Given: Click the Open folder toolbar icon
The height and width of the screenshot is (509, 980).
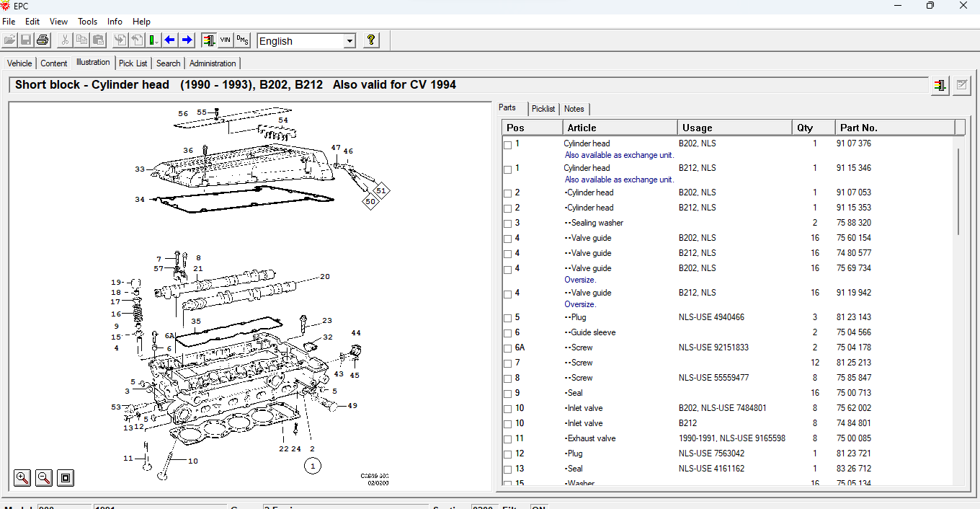Looking at the screenshot, I should (9, 40).
